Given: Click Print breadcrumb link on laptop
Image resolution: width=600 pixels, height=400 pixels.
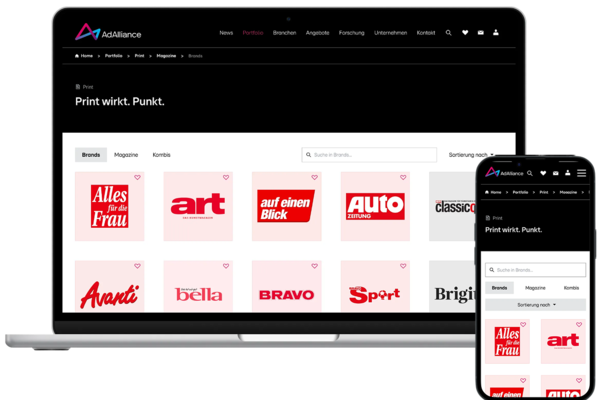Looking at the screenshot, I should [139, 56].
